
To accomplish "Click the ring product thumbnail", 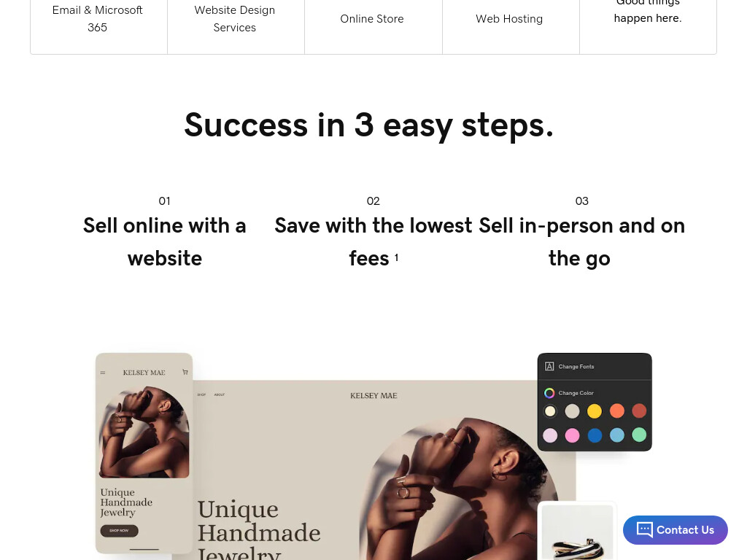I will click(578, 532).
